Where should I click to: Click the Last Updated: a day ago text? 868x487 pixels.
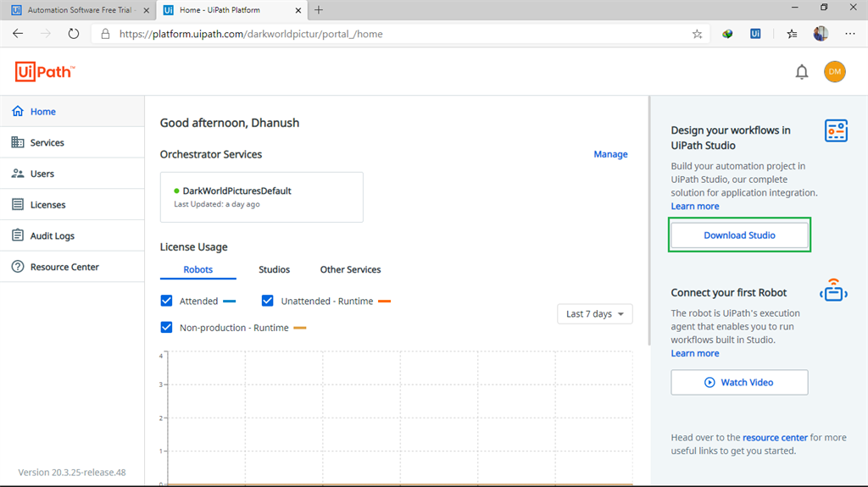point(217,204)
